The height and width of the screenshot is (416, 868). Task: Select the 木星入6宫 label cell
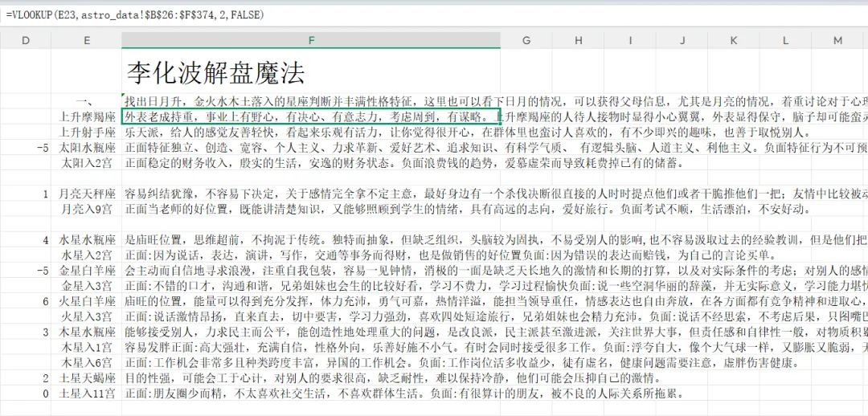click(87, 363)
